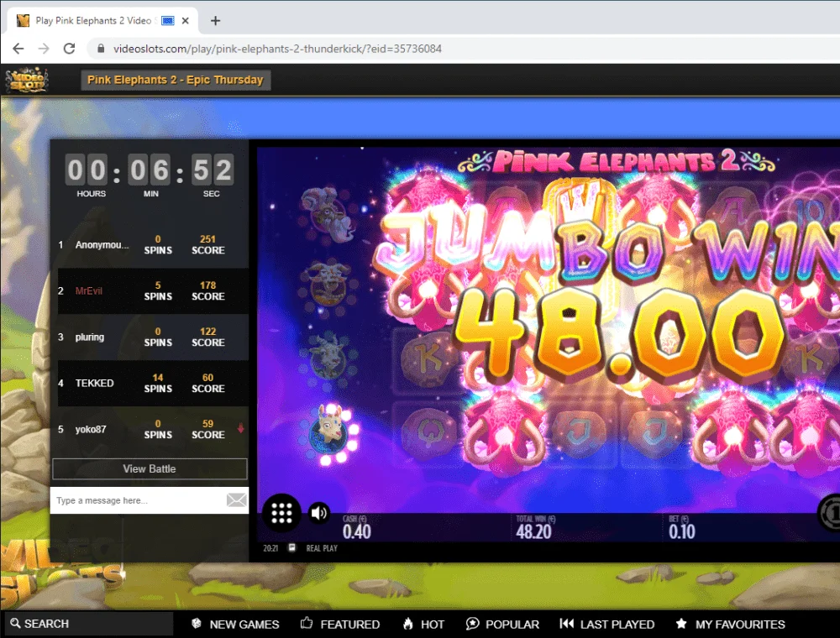This screenshot has width=840, height=638.
Task: Click the browser back arrow
Action: click(x=18, y=49)
